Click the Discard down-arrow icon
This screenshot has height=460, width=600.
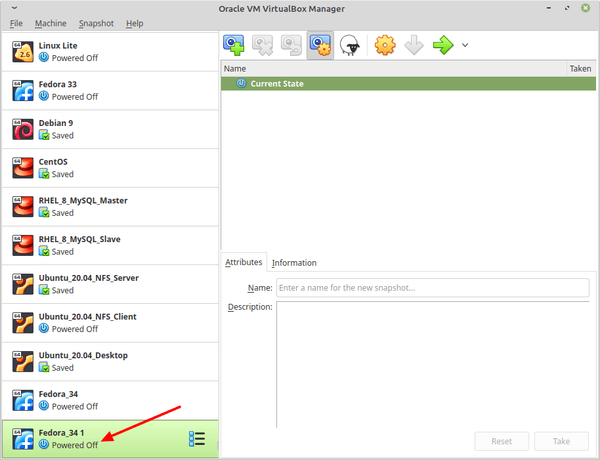[x=414, y=45]
